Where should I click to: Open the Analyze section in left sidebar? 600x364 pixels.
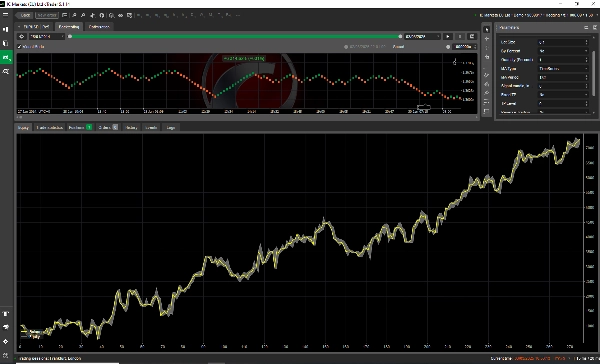pyautogui.click(x=6, y=72)
